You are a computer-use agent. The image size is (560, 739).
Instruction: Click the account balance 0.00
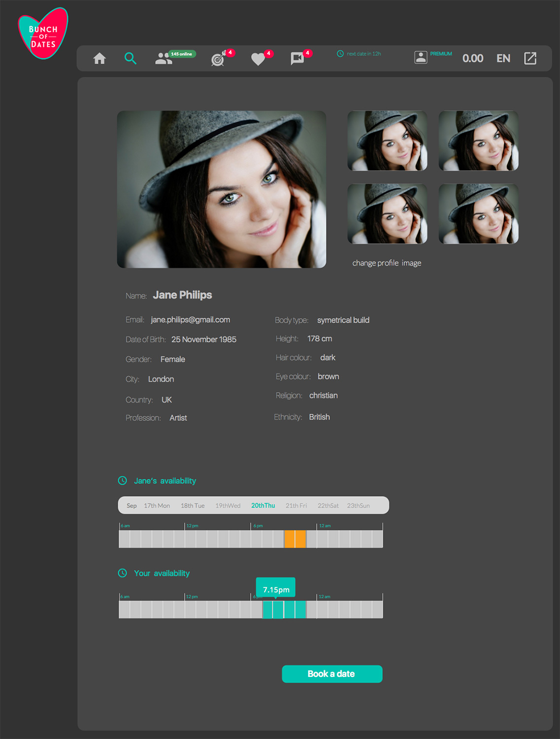click(x=472, y=58)
